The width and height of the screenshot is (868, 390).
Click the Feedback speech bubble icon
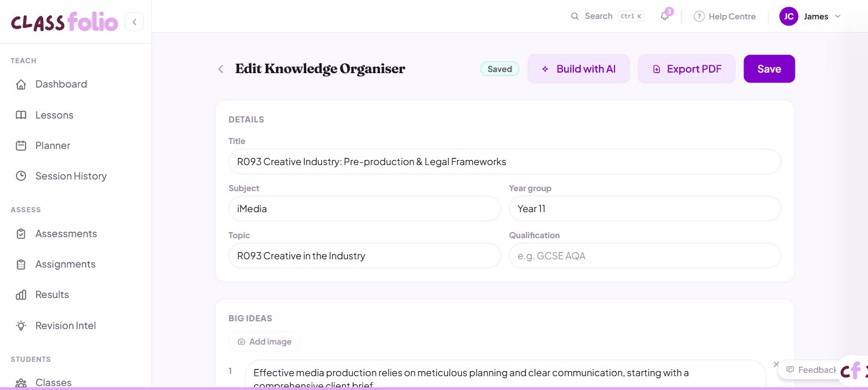pyautogui.click(x=790, y=370)
